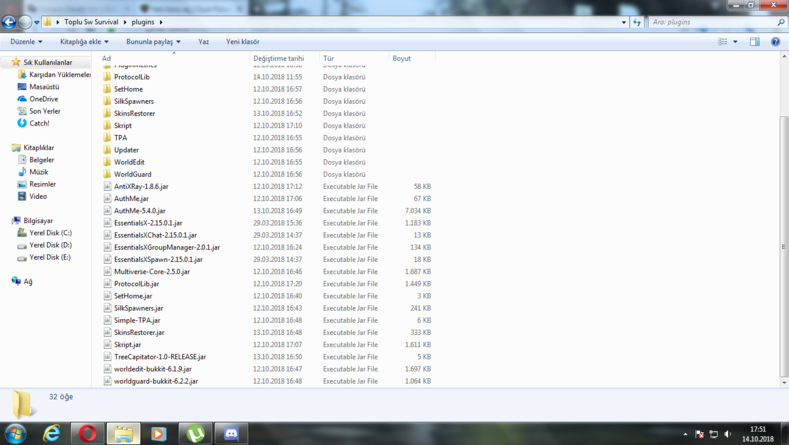Click the scrollbar down arrow
This screenshot has height=445, width=789.
tap(783, 383)
